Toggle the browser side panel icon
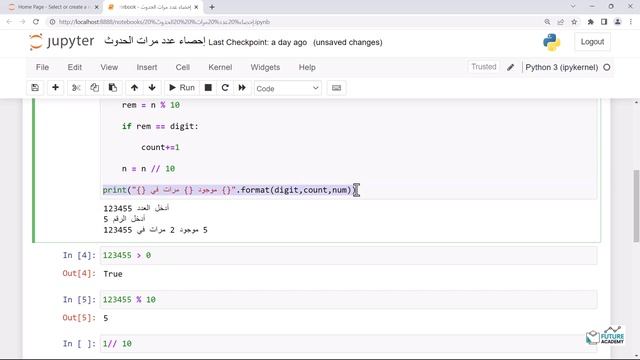 [604, 22]
